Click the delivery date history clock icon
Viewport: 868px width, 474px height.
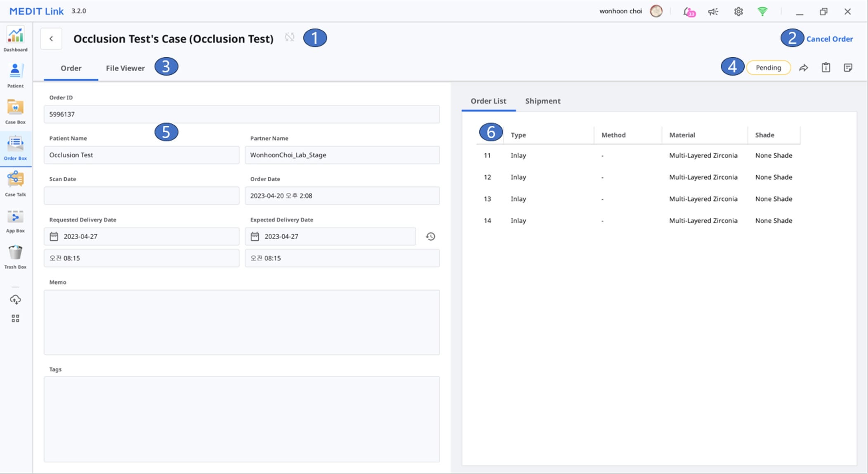[430, 237]
